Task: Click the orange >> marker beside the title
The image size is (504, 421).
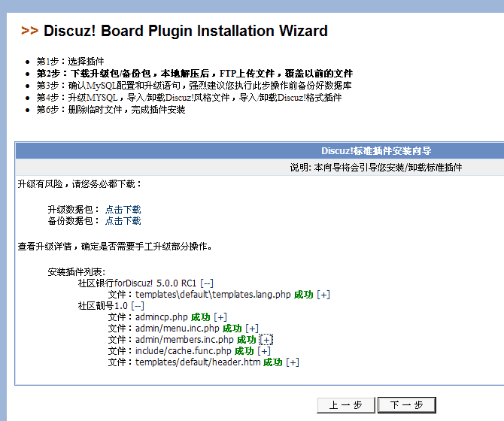Action: click(x=29, y=31)
